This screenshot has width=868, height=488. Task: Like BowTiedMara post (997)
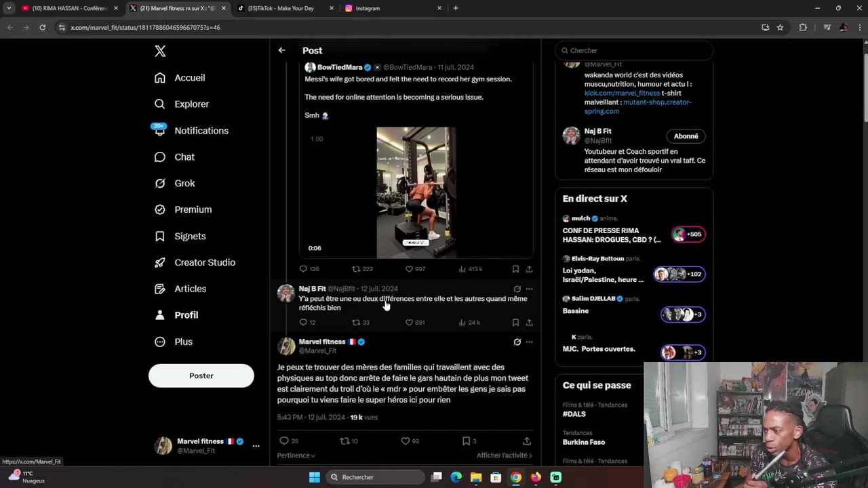pyautogui.click(x=409, y=269)
